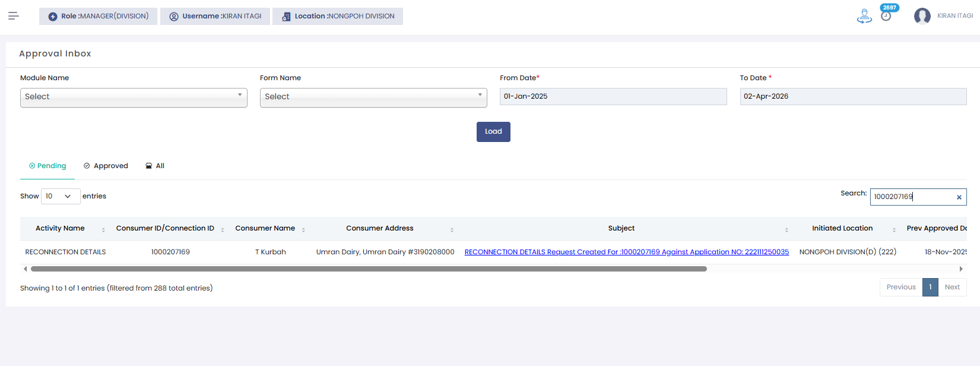Click the Username :KIRAN ITAGI chip
Viewport: 980px width, 366px height.
tap(215, 16)
